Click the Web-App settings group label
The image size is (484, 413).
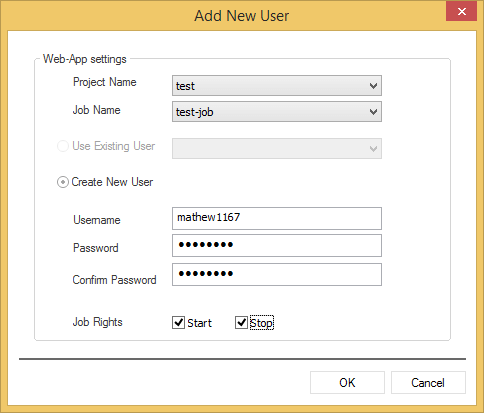(85, 59)
